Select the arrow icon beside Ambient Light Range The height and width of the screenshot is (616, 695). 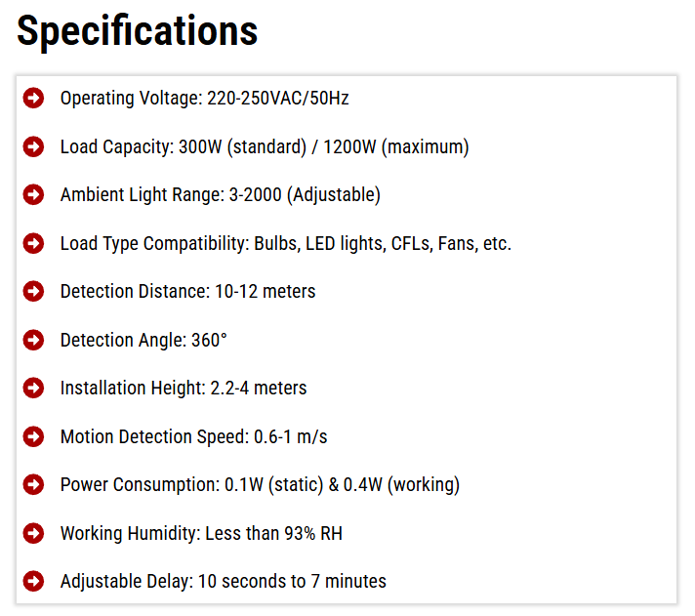(33, 194)
